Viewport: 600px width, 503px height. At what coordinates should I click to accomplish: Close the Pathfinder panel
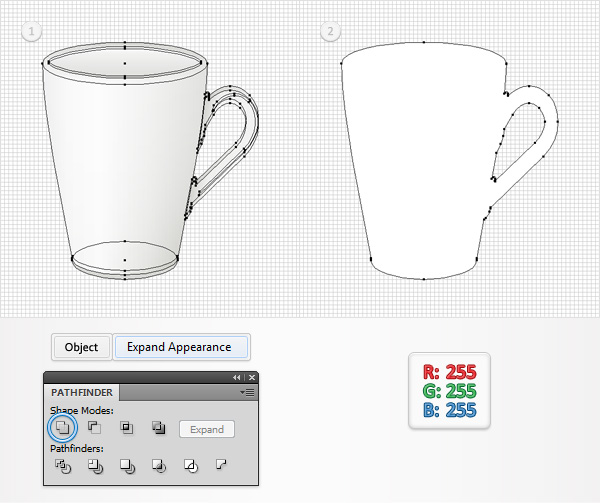pos(252,378)
